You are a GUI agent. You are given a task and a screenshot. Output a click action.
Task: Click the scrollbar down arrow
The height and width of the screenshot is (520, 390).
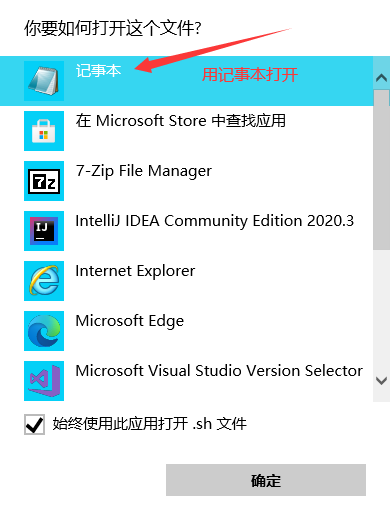(381, 381)
